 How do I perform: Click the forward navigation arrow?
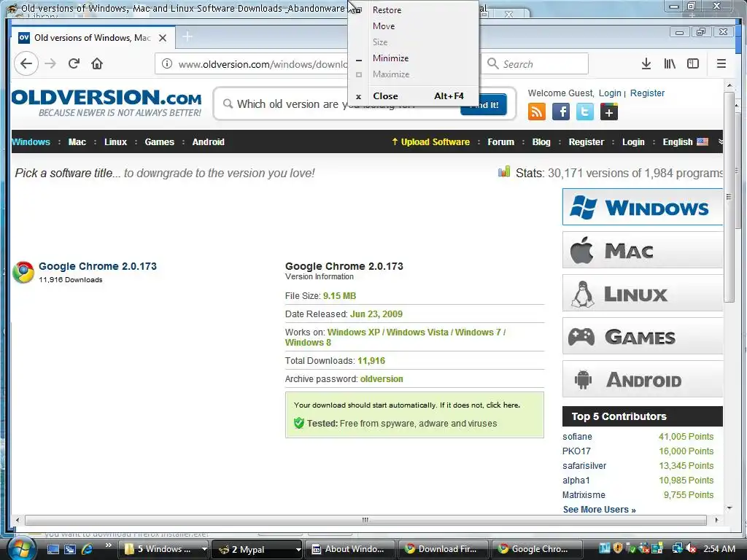point(50,64)
